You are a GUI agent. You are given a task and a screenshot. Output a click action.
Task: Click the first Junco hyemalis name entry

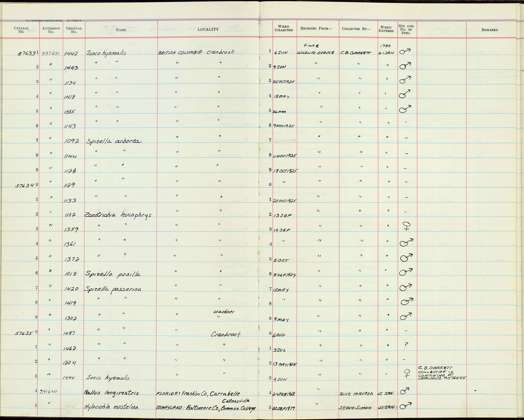pos(106,53)
